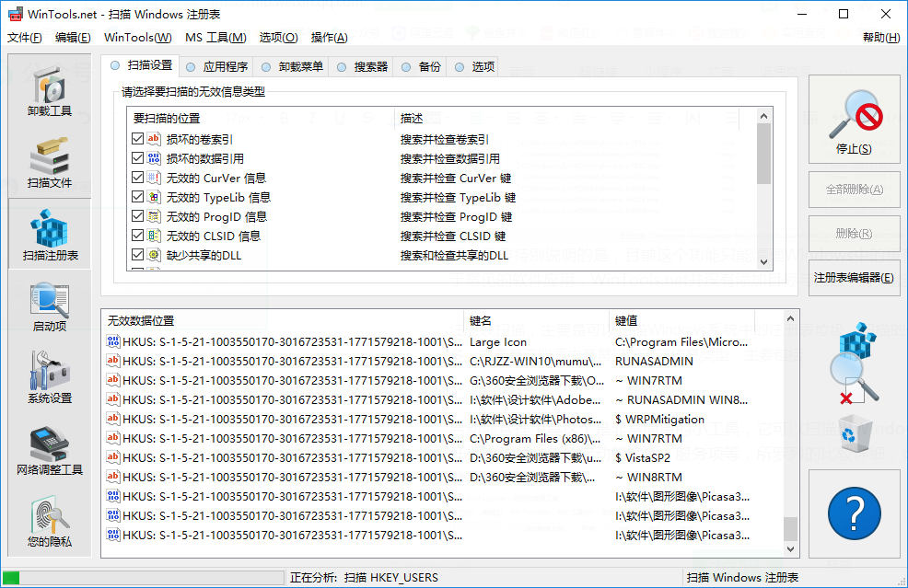
Task: Switch to the 备份 tab
Action: (x=421, y=67)
